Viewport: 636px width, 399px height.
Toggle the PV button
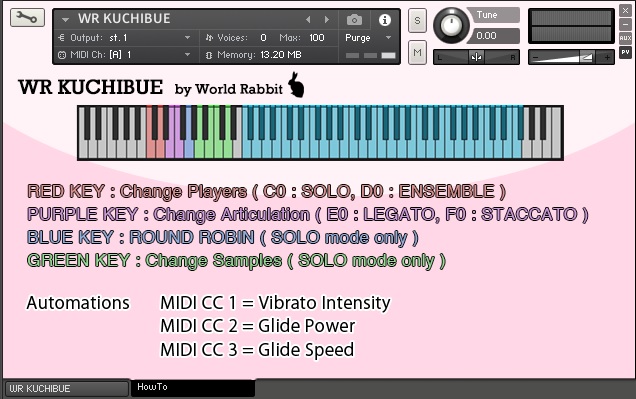pyautogui.click(x=625, y=52)
